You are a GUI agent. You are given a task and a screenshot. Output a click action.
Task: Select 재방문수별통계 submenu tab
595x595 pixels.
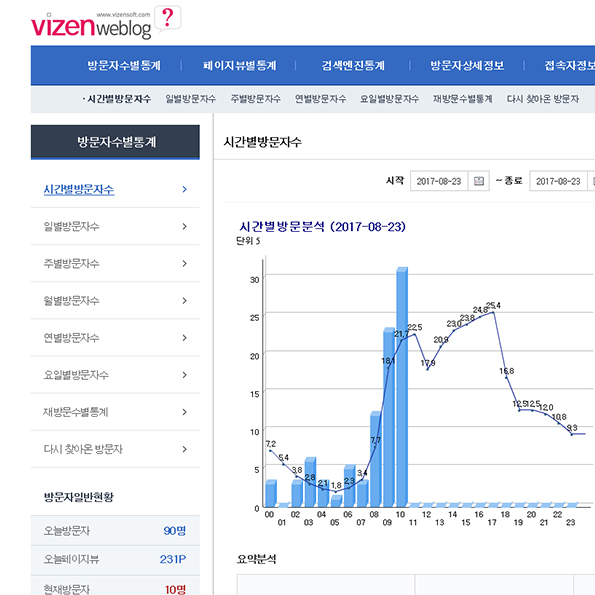(x=463, y=99)
